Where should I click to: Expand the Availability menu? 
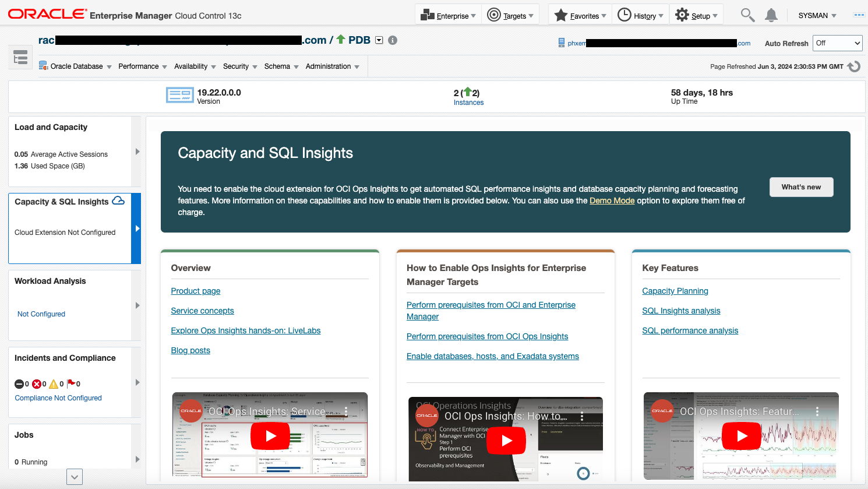[x=195, y=66]
